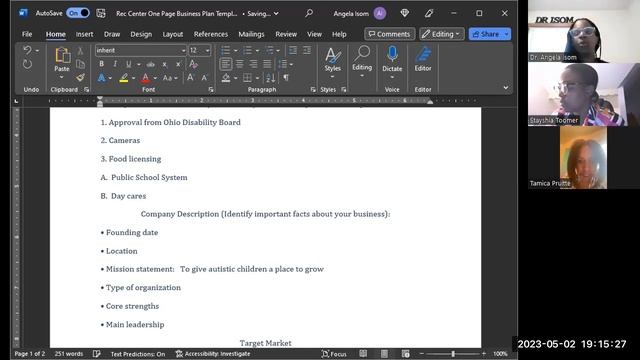Increase font size with grow A
The image size is (640, 360).
[x=190, y=78]
